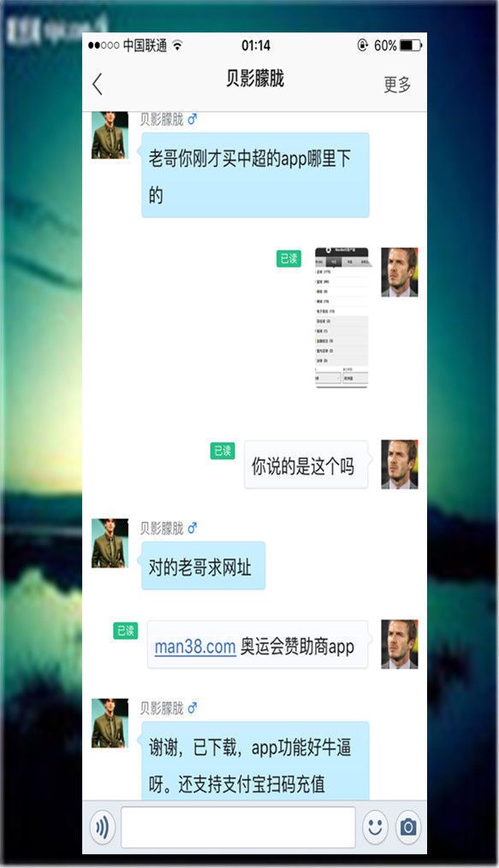
Task: Tap the chat title 贝影朦胧
Action: tap(255, 78)
